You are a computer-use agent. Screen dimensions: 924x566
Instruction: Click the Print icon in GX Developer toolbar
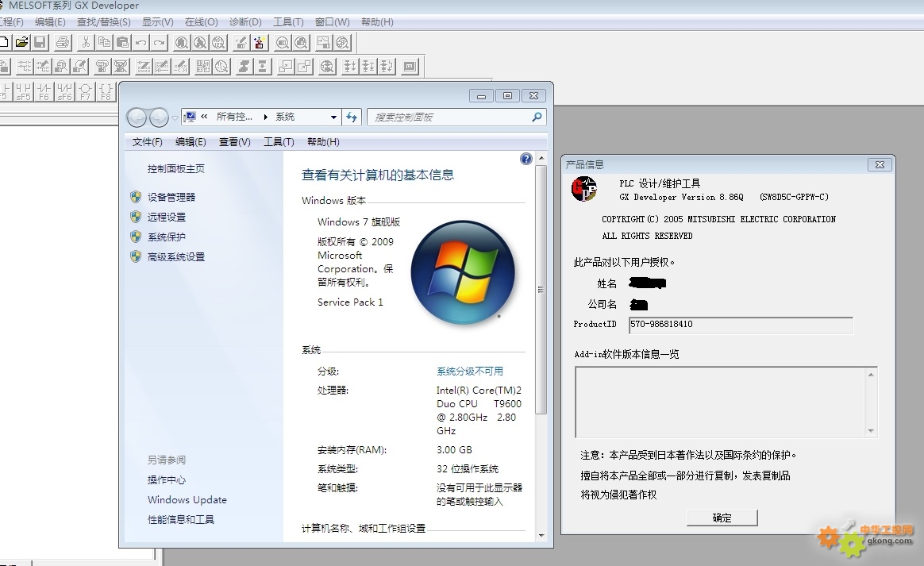point(63,42)
